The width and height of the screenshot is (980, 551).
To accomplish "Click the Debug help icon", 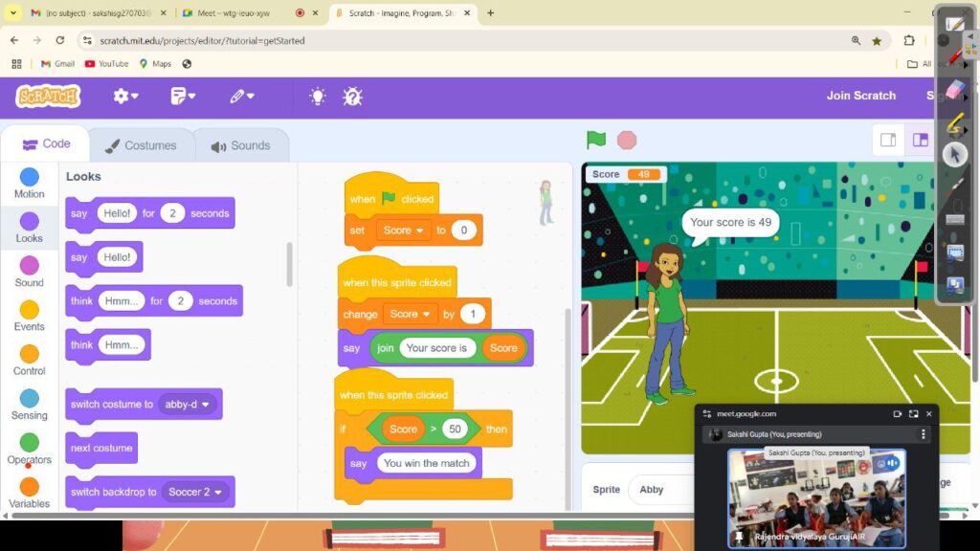I will click(352, 97).
